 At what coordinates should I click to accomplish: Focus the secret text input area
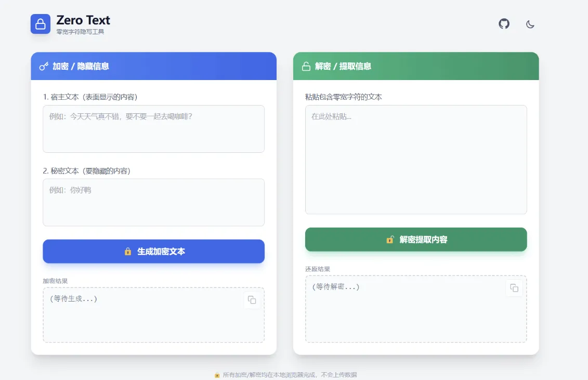click(x=153, y=202)
